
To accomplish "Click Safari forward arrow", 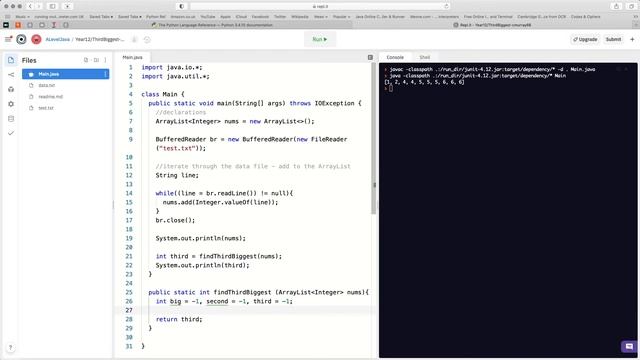I will click(x=39, y=7).
